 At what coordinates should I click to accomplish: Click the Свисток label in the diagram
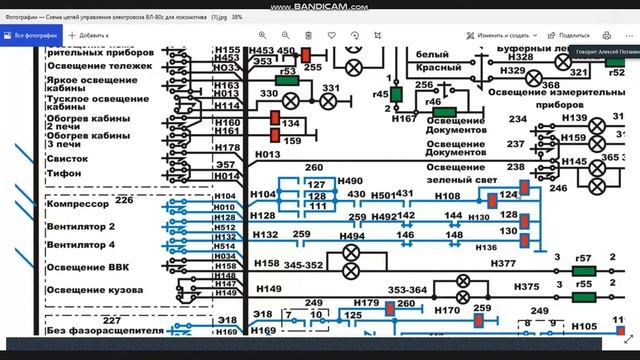tap(67, 159)
